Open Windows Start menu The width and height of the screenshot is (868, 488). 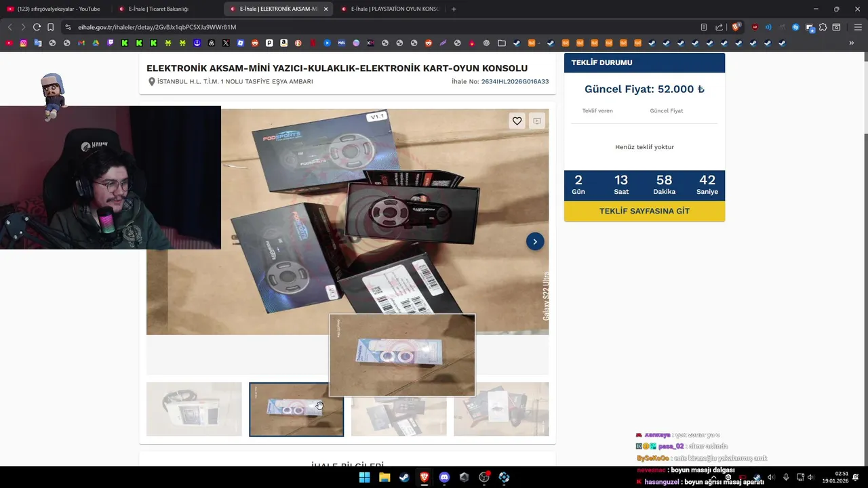(x=364, y=477)
